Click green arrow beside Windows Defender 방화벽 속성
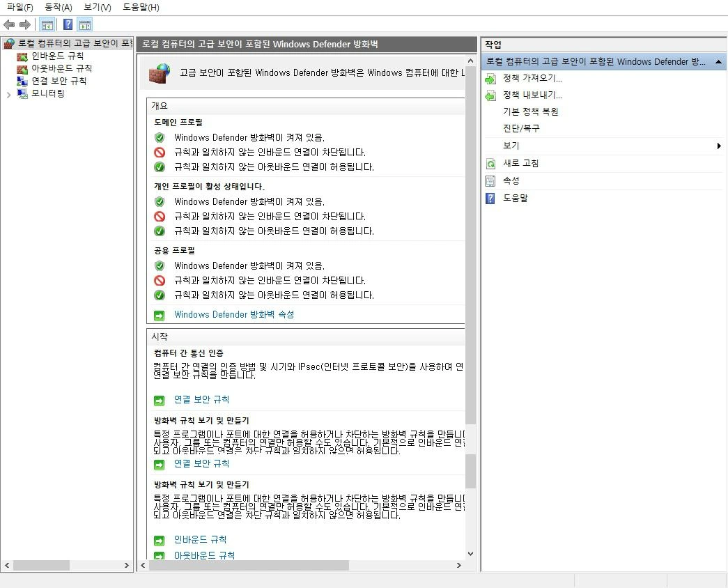Image resolution: width=728 pixels, height=588 pixels. click(160, 316)
